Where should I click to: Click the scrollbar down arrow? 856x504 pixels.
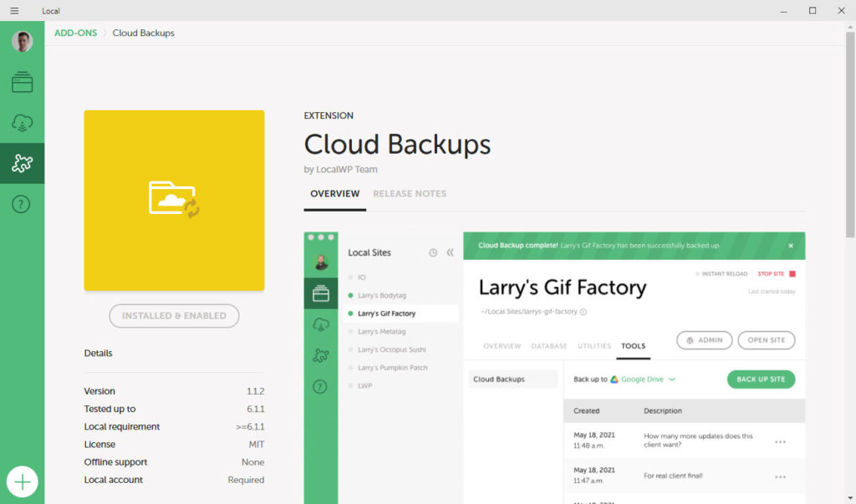point(850,499)
